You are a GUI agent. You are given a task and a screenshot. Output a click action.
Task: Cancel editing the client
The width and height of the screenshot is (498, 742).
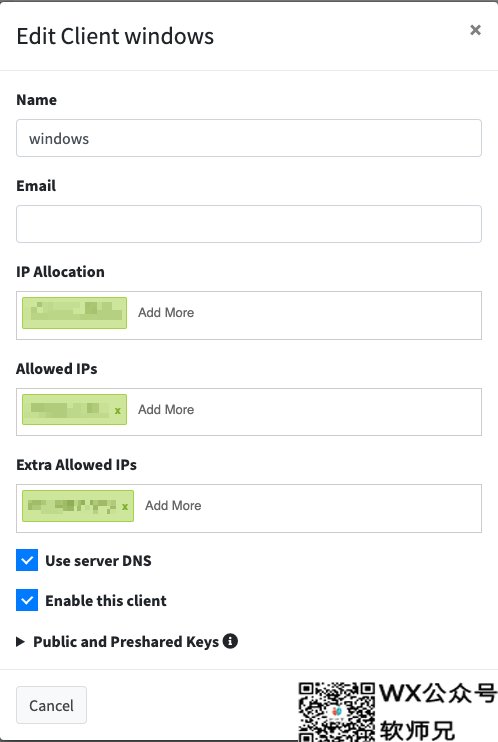click(x=51, y=705)
